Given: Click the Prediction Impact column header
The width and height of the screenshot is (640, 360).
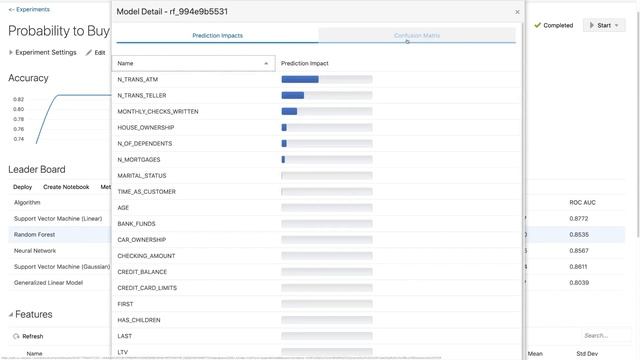Looking at the screenshot, I should tap(304, 63).
